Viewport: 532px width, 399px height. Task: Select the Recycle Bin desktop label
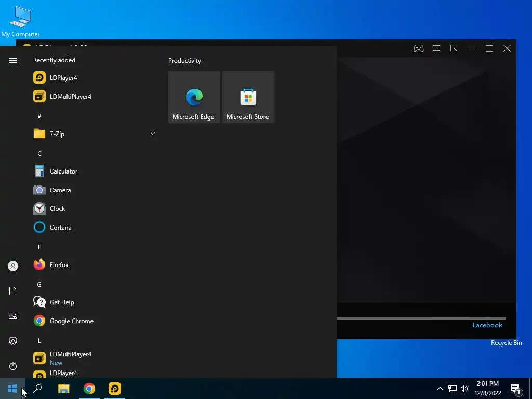point(506,343)
